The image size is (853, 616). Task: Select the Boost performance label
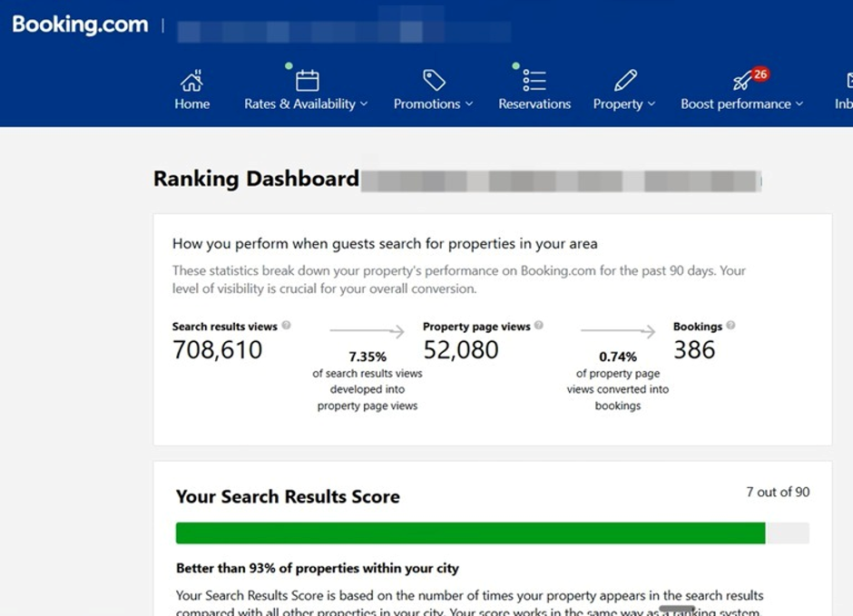pyautogui.click(x=736, y=103)
